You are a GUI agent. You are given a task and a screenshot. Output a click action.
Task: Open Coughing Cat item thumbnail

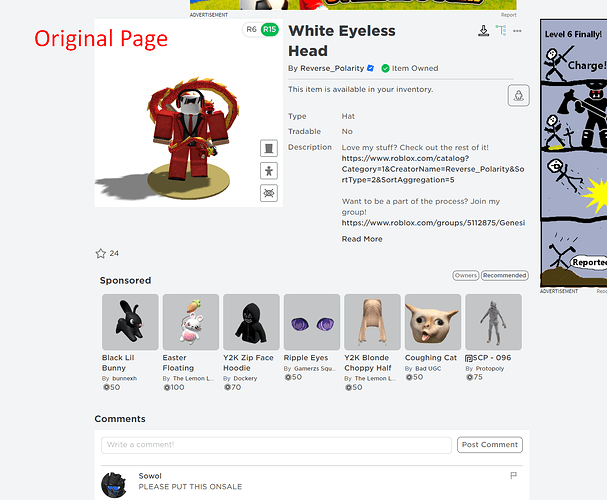(433, 322)
